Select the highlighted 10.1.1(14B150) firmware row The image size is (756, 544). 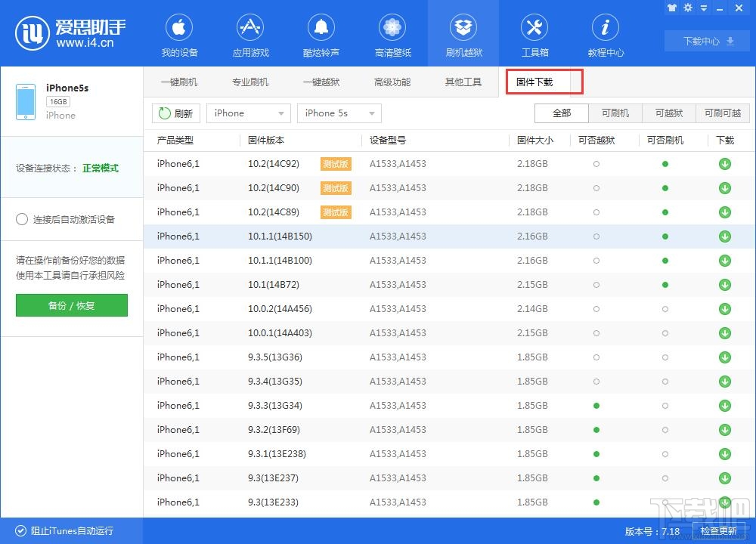(x=378, y=236)
